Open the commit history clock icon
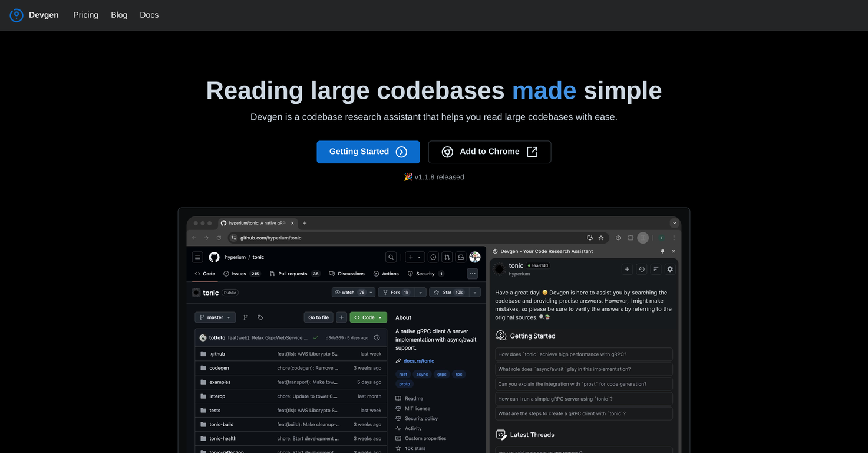Image resolution: width=868 pixels, height=453 pixels. 377,337
